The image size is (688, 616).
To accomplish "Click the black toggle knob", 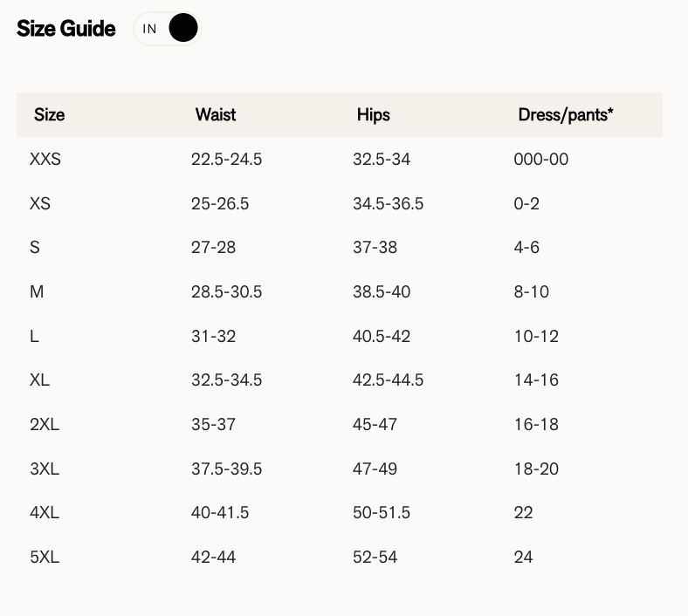I will [183, 28].
